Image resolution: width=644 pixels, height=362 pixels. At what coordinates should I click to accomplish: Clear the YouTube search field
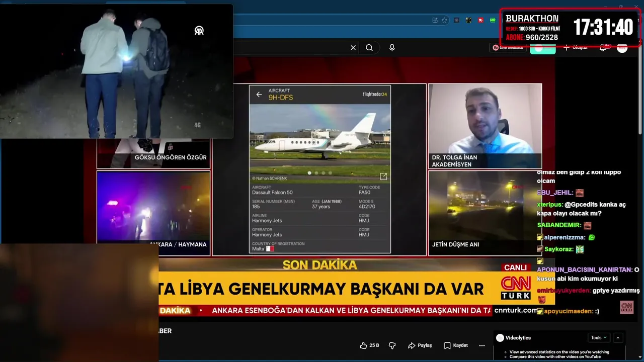coord(353,48)
